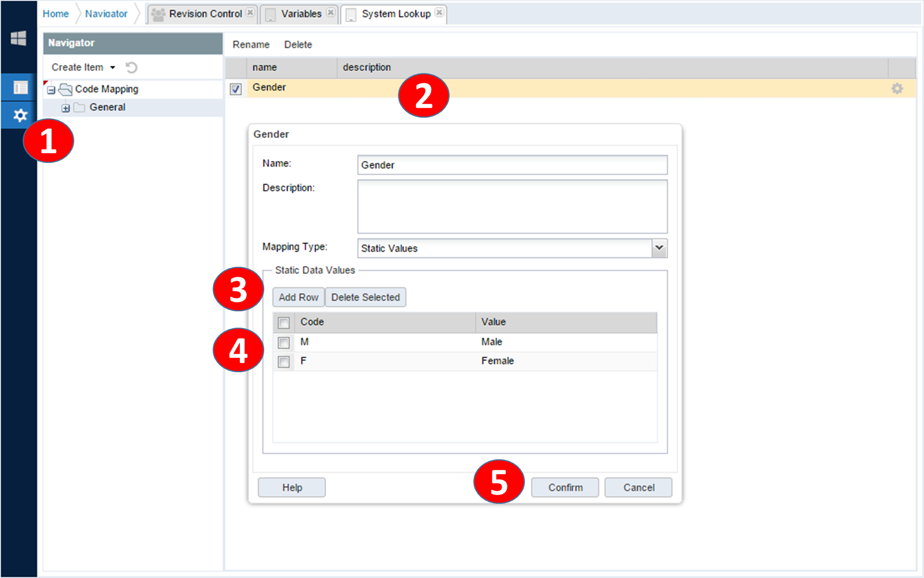Open the settings gear in left sidebar
Screen dimensions: 924x578
coord(20,115)
